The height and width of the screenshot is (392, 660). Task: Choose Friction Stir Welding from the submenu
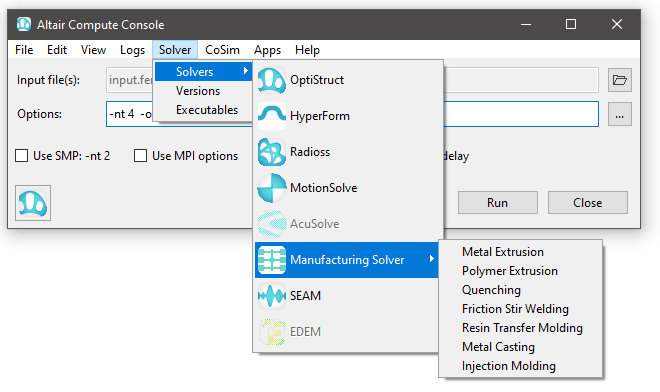pyautogui.click(x=520, y=309)
